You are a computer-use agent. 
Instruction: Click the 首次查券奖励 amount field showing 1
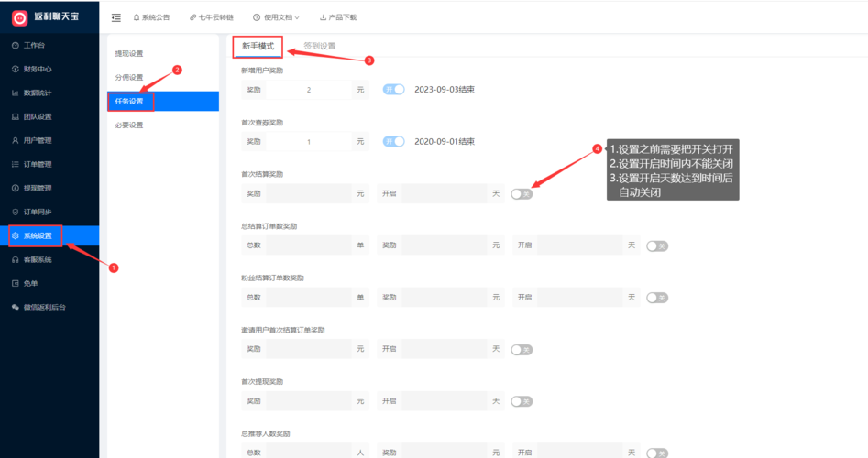(309, 142)
